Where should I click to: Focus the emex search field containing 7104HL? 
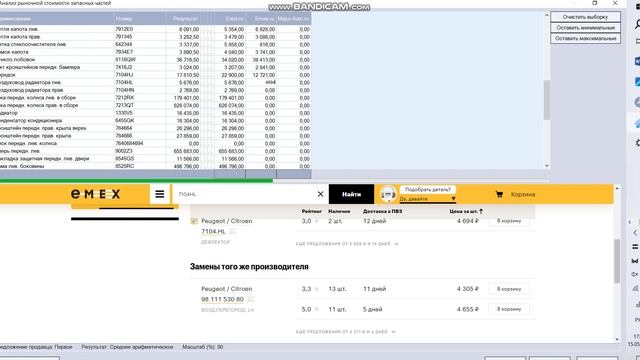245,194
